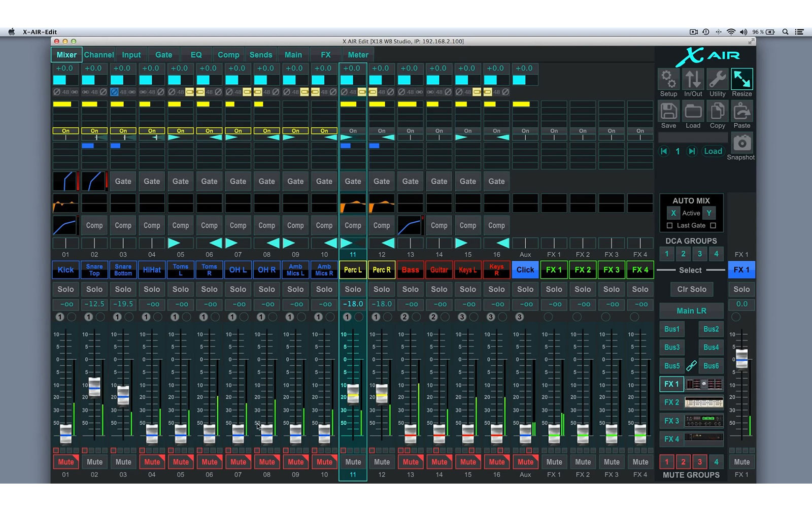The image size is (812, 511).
Task: Switch to the Input tab
Action: pos(131,55)
